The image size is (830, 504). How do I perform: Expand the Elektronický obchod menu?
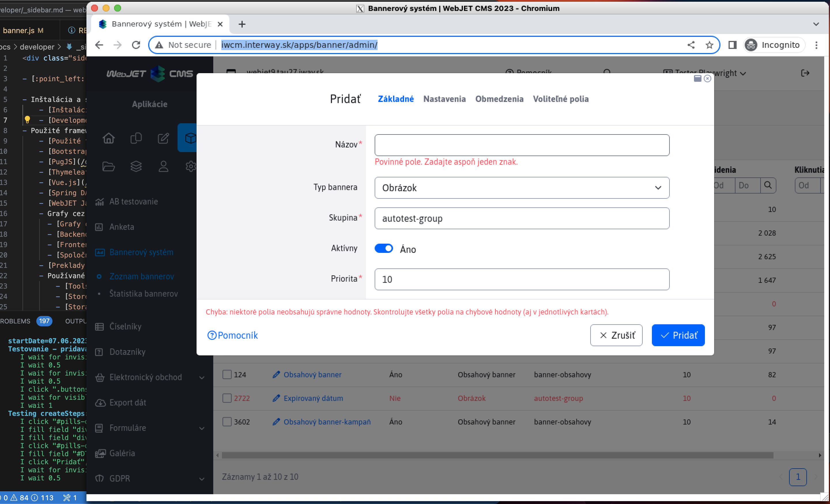(x=201, y=377)
